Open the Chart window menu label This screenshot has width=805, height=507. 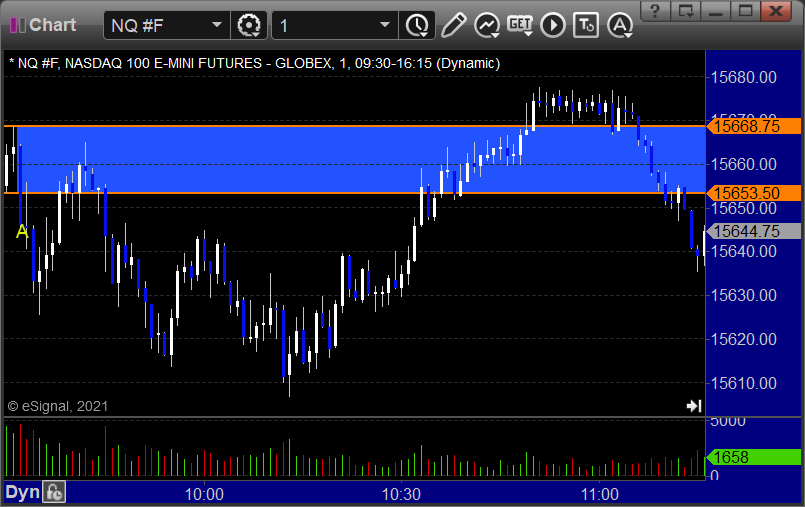tap(52, 25)
